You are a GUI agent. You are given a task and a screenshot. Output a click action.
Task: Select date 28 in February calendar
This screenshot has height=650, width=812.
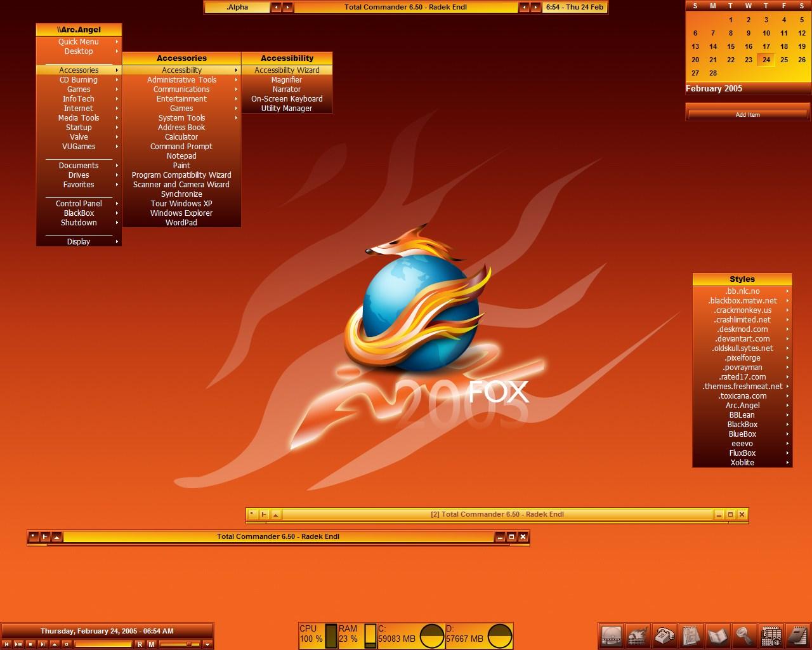click(x=713, y=73)
